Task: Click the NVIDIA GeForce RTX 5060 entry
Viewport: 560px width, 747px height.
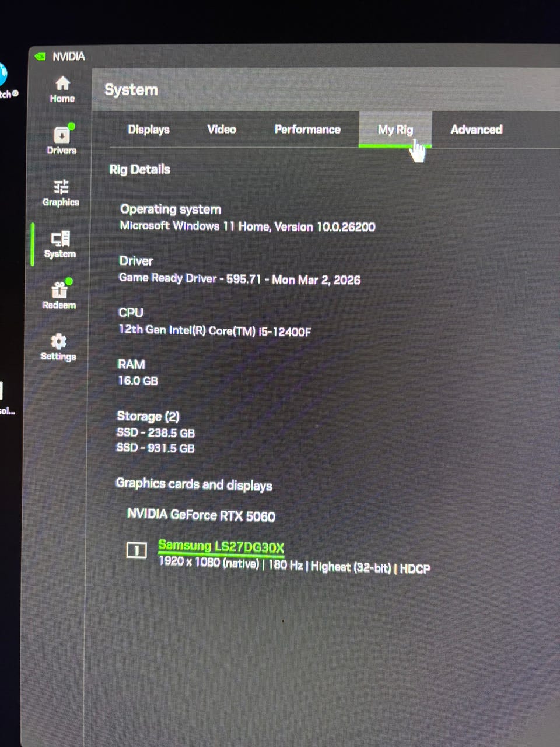Action: pos(201,515)
